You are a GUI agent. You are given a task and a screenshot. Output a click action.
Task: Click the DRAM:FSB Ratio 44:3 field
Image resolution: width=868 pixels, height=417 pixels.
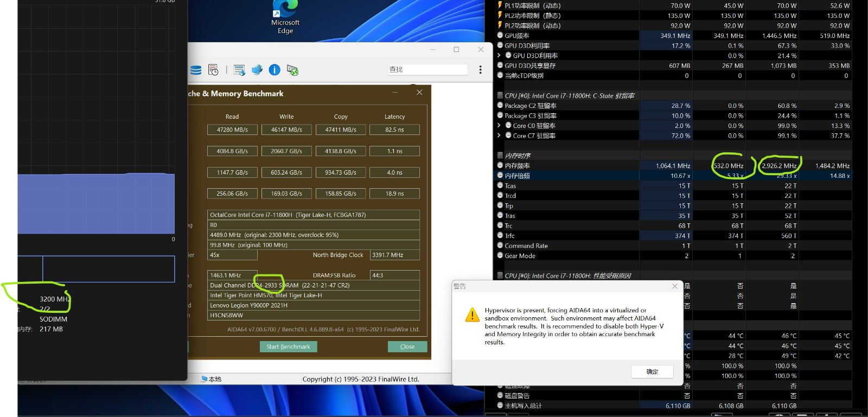pos(394,275)
